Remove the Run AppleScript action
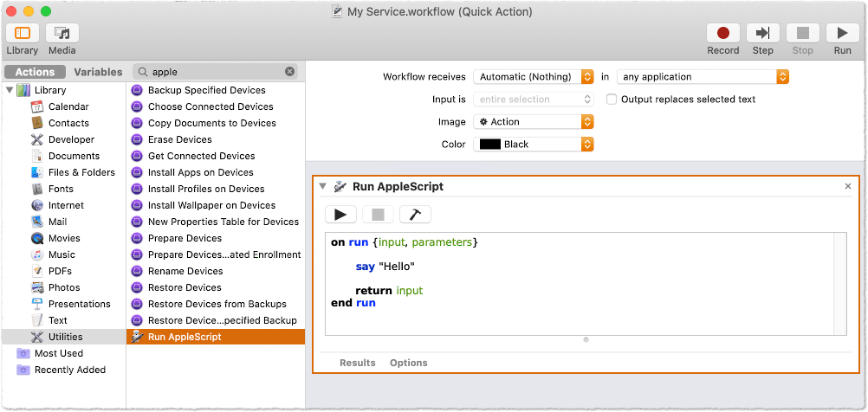Image resolution: width=868 pixels, height=412 pixels. (x=847, y=186)
